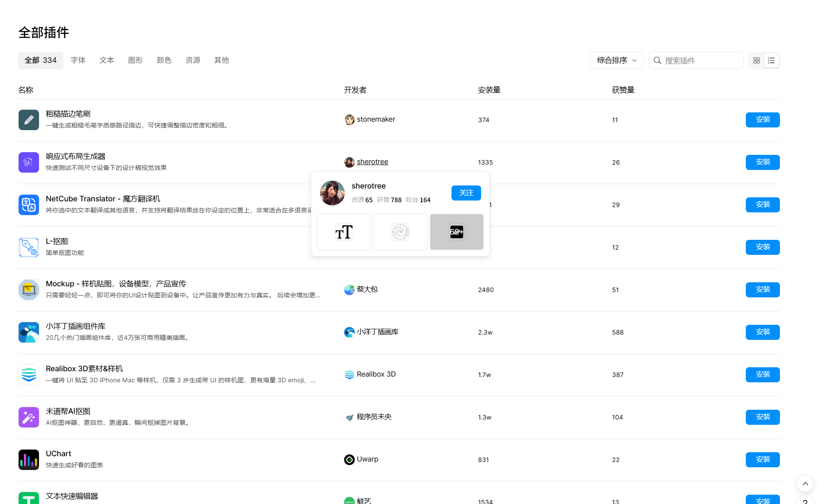Follow sherotree with the 关注 button
Image resolution: width=818 pixels, height=504 pixels.
pyautogui.click(x=466, y=193)
